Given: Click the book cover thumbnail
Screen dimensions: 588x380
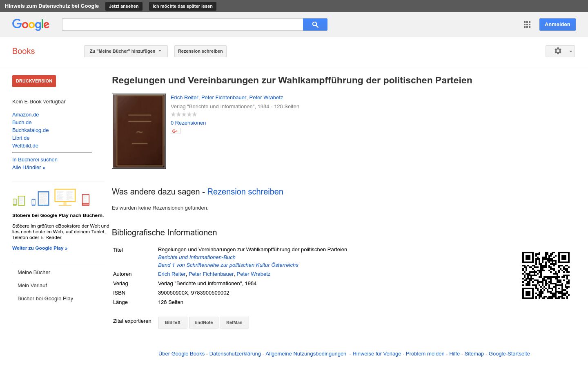Looking at the screenshot, I should pyautogui.click(x=139, y=131).
